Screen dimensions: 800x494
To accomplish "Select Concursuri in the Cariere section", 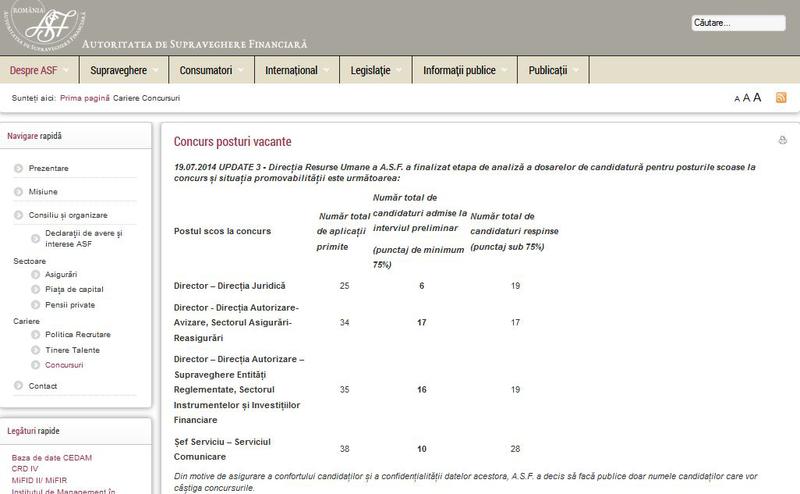I will pyautogui.click(x=64, y=365).
